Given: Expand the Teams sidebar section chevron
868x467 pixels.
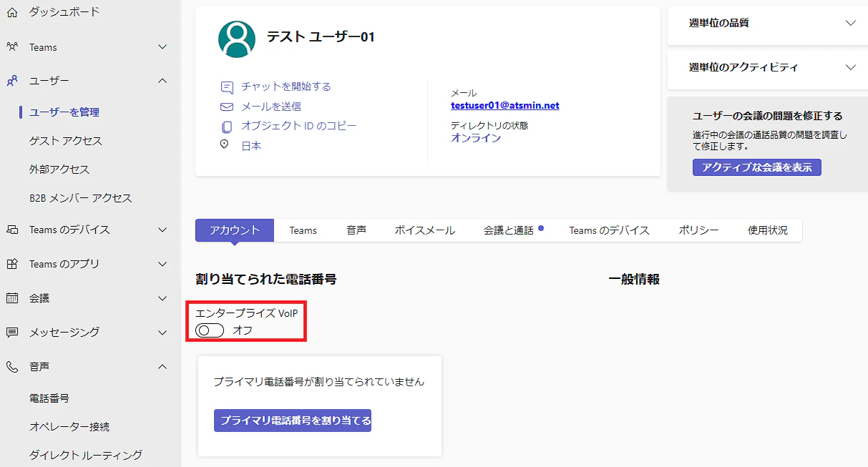Looking at the screenshot, I should pos(162,47).
